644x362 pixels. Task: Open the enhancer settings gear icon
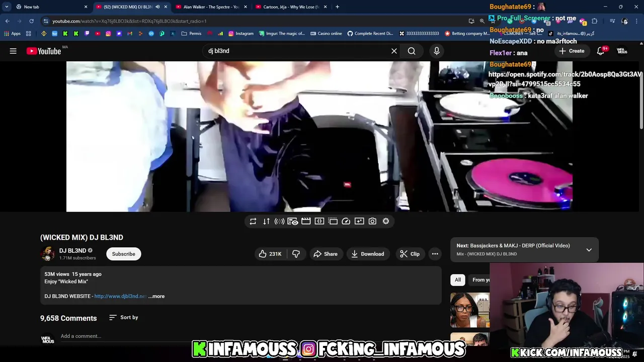386,221
